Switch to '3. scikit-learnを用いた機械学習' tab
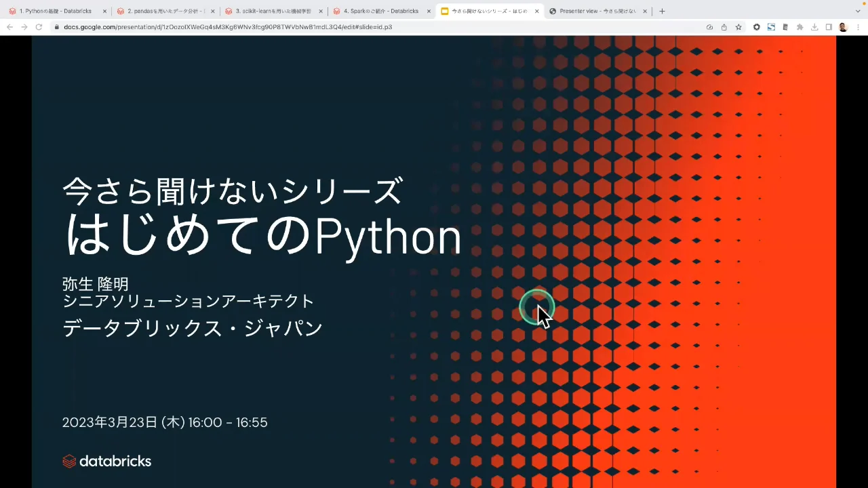 (273, 11)
